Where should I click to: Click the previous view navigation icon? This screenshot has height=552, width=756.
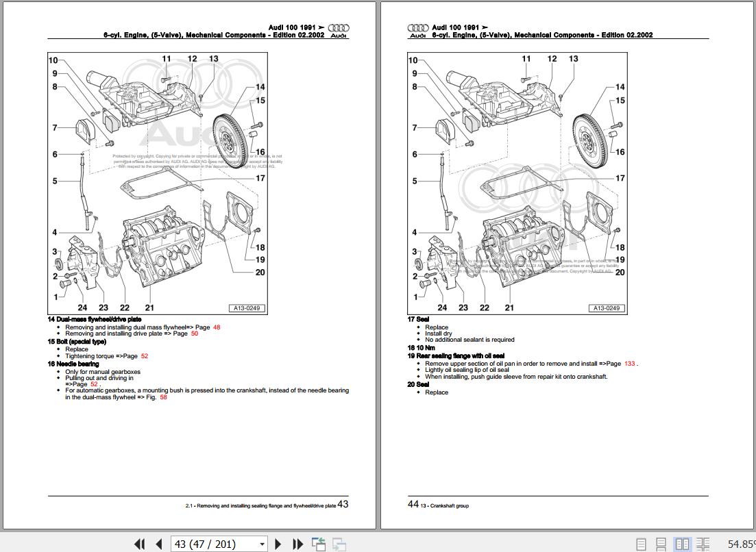[319, 544]
